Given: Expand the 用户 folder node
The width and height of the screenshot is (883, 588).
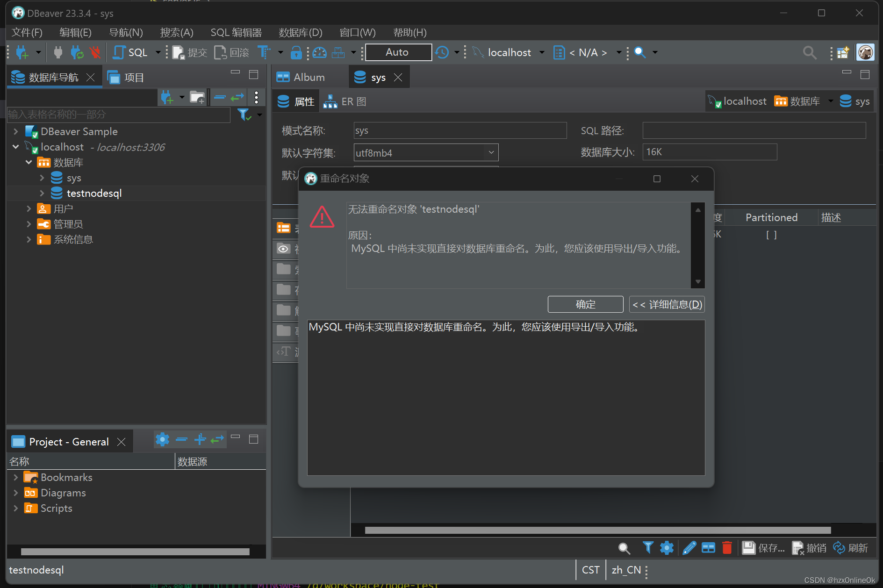Looking at the screenshot, I should tap(29, 208).
